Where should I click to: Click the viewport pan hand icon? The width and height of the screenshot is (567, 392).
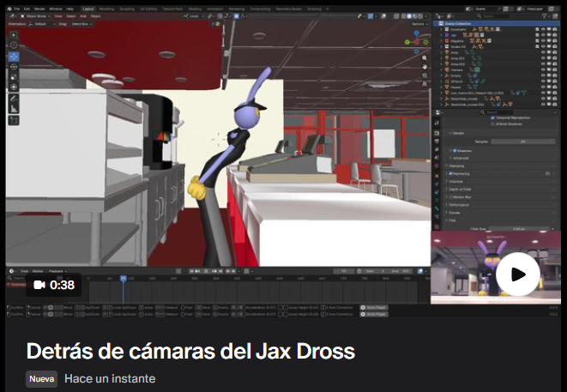click(x=425, y=67)
